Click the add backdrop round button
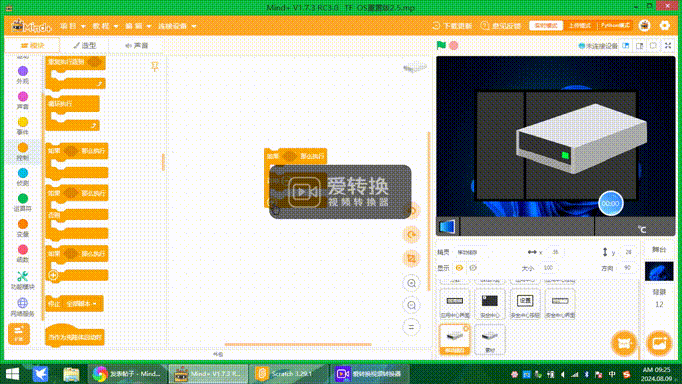The width and height of the screenshot is (682, 384). 659,344
